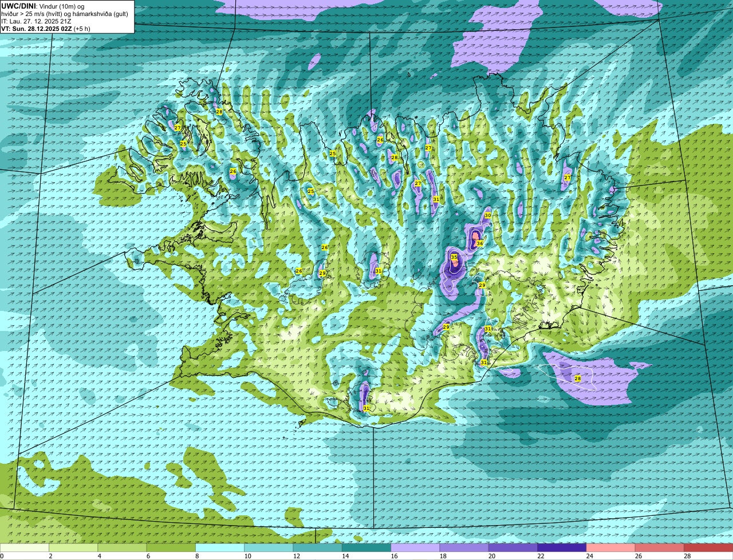
Task: Click the legend scale number 20
Action: (x=492, y=556)
